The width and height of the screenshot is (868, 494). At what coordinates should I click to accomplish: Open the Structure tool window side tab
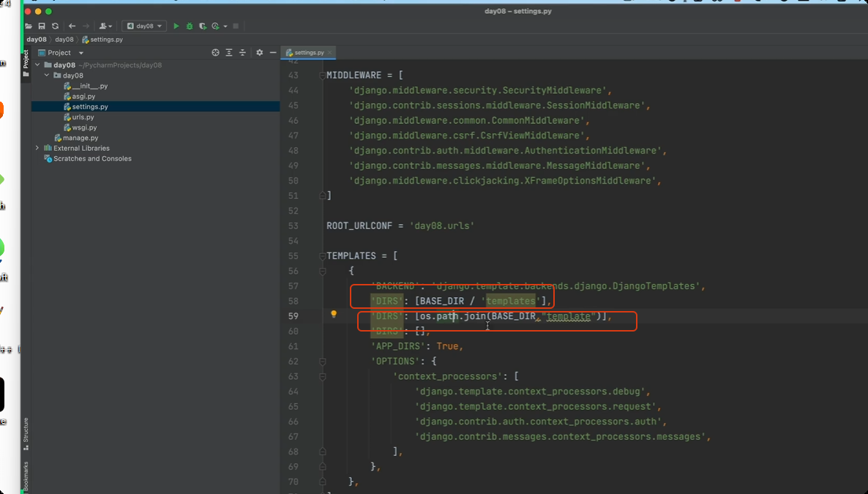click(x=26, y=434)
